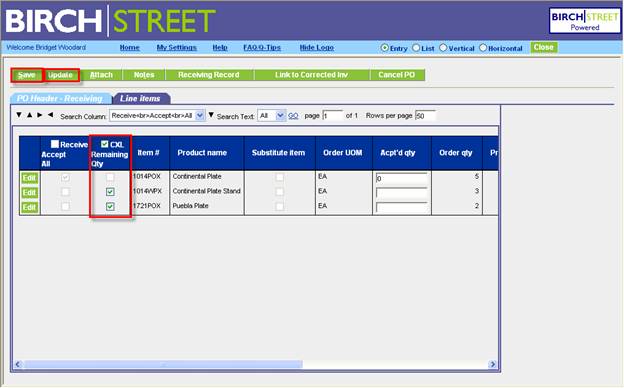Screen dimensions: 624x388
Task: Switch to PO Header - Receiving tab
Action: coord(60,98)
